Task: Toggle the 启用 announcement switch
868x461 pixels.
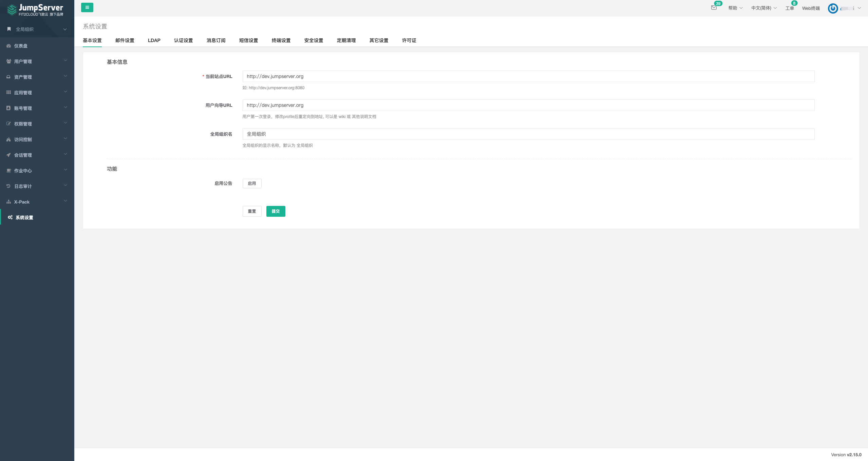Action: tap(252, 184)
